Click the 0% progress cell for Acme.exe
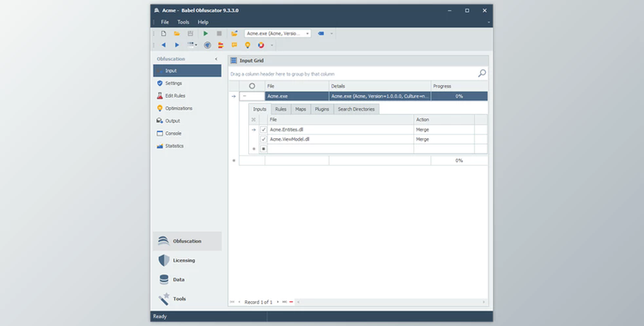The height and width of the screenshot is (326, 644). tap(459, 96)
